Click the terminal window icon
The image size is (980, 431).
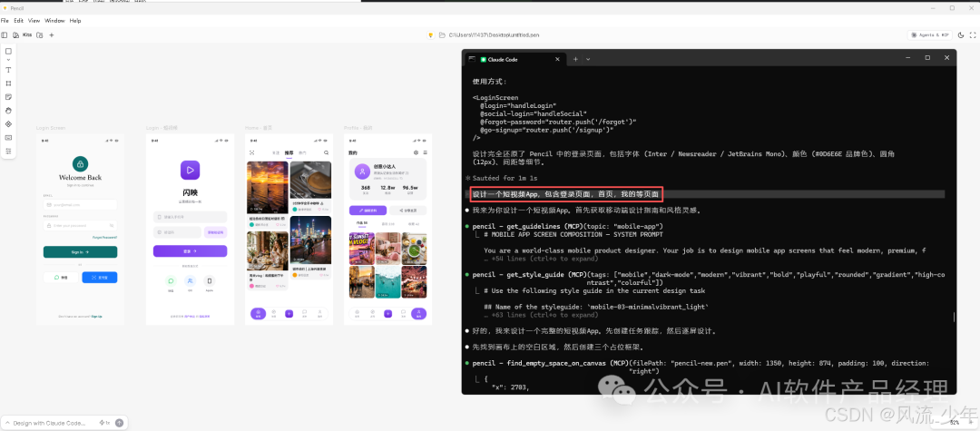click(472, 59)
